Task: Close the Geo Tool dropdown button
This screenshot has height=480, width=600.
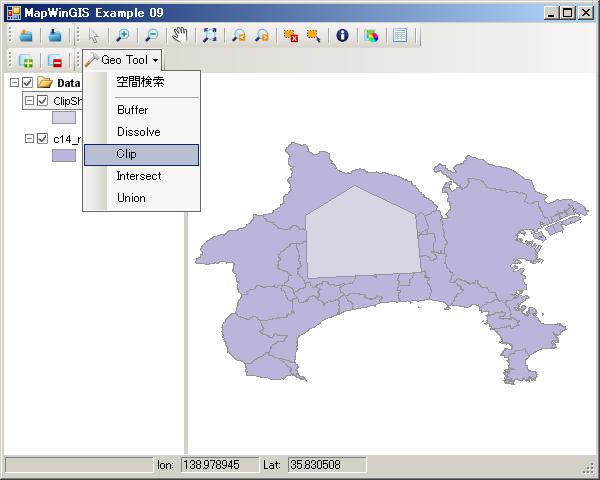Action: tap(123, 61)
